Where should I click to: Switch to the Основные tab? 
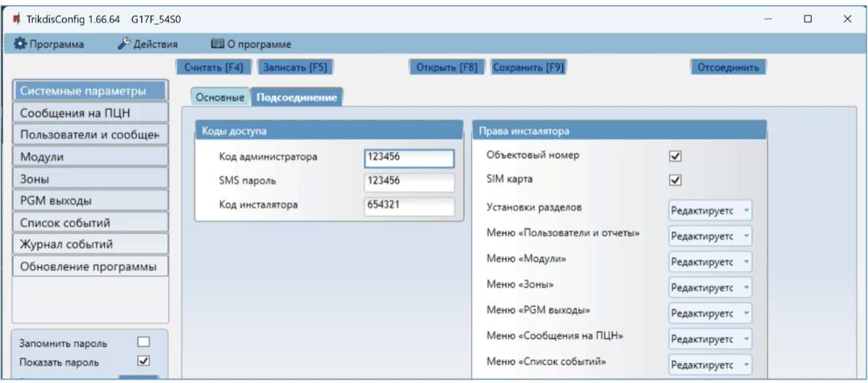point(220,97)
